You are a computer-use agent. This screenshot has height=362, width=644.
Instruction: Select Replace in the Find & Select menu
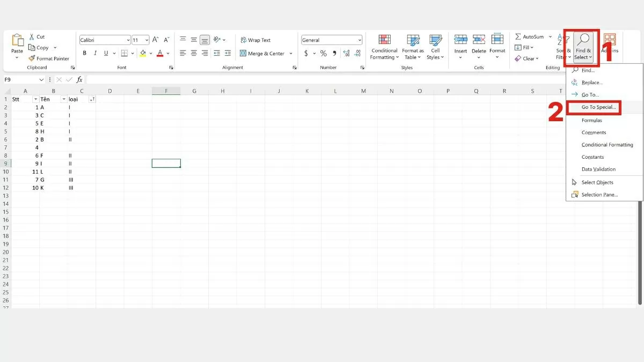tap(592, 83)
